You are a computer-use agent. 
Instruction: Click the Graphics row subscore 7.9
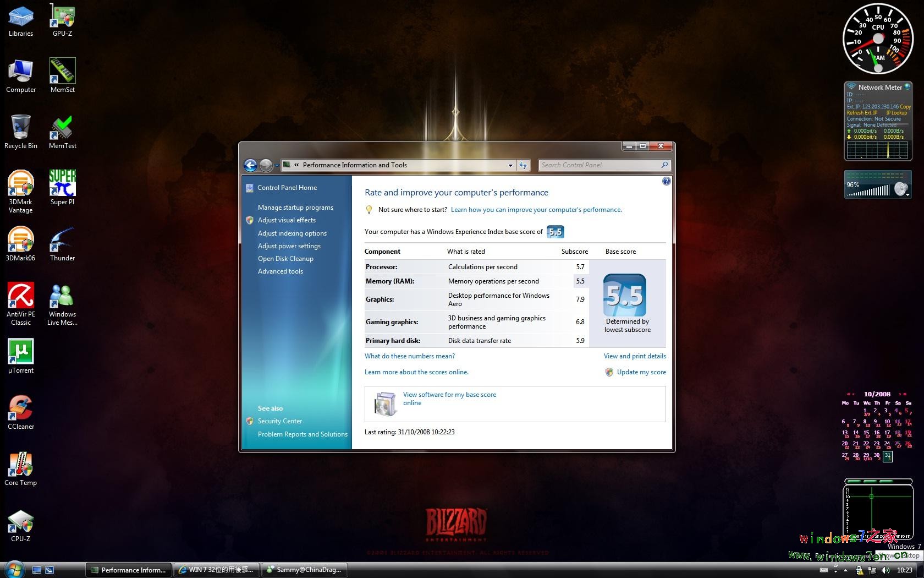(x=580, y=299)
